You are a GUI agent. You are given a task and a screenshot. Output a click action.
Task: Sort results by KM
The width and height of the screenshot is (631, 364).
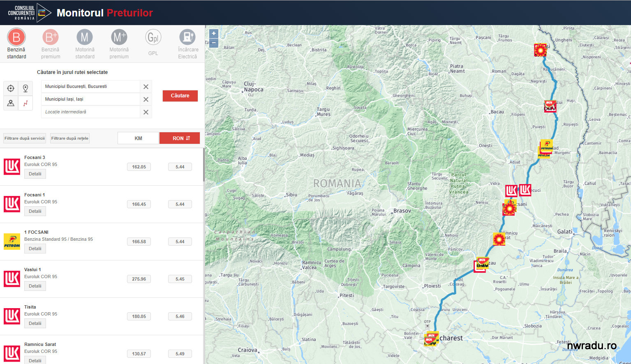click(x=138, y=138)
